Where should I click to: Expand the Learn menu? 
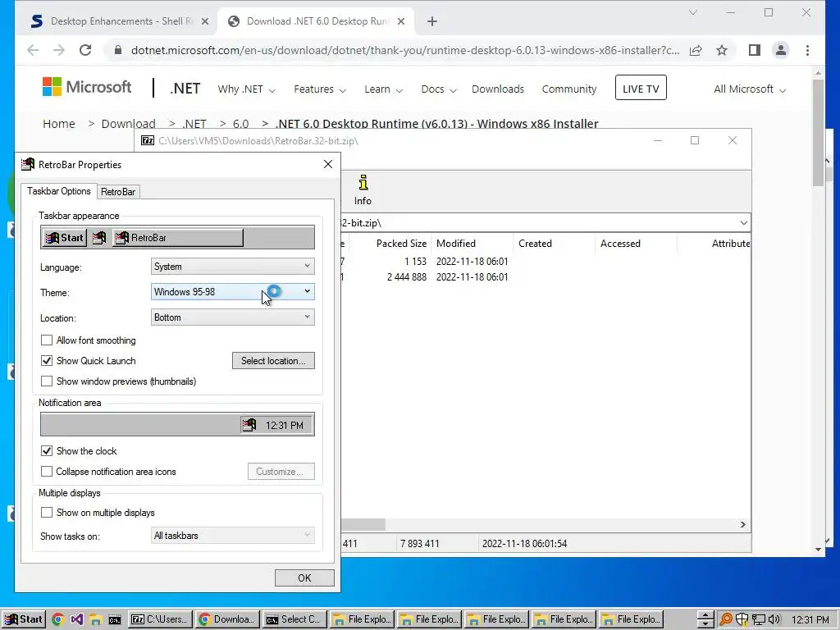(x=383, y=89)
